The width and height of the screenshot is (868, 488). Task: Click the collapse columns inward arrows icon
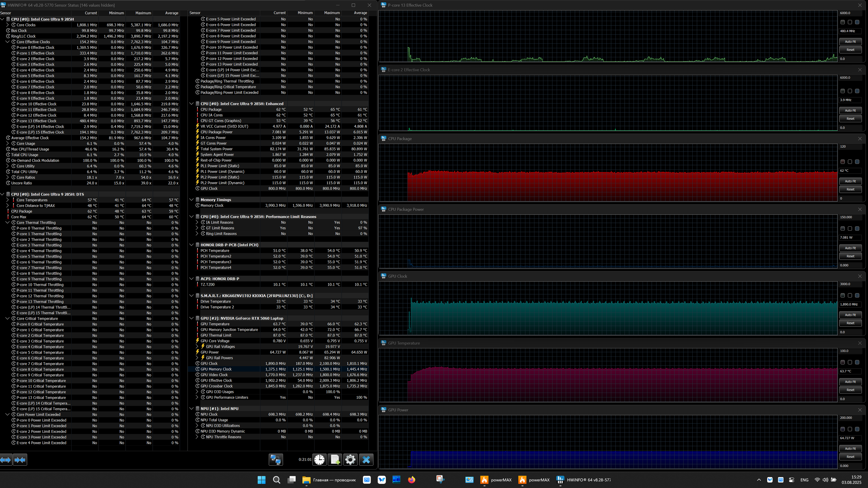click(x=20, y=460)
